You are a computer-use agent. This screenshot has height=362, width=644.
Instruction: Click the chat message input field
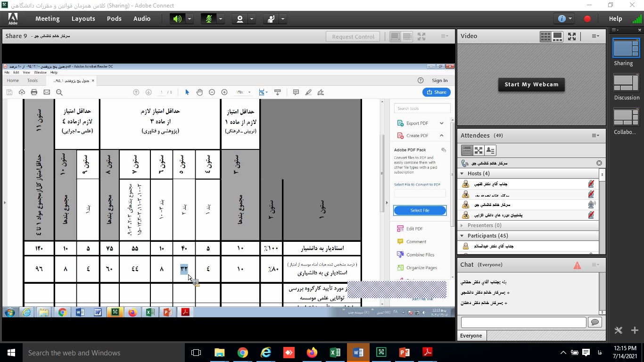coord(523,322)
